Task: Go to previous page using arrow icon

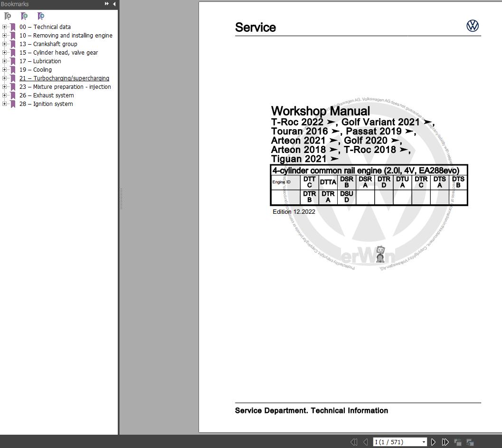Action: (365, 442)
